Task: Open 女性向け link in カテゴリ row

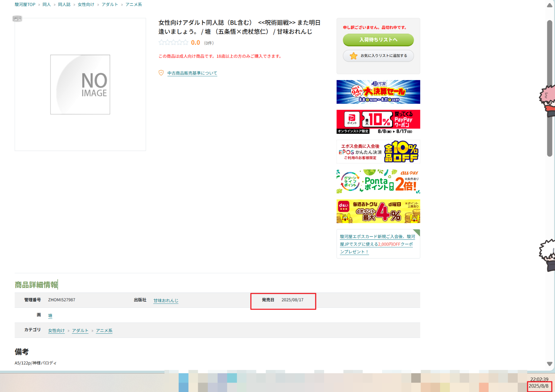Action: 56,330
